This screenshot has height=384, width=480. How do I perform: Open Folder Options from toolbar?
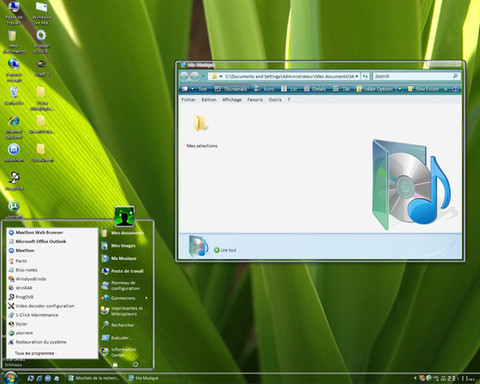(x=374, y=89)
